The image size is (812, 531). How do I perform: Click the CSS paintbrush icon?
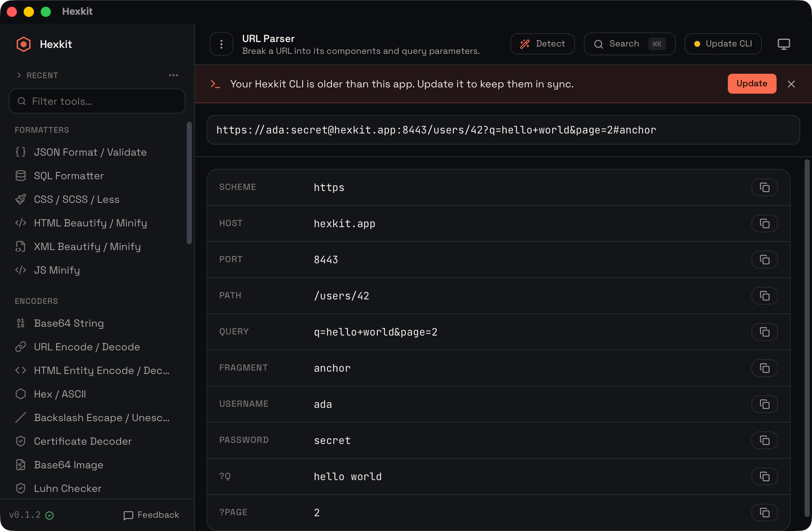click(x=21, y=199)
